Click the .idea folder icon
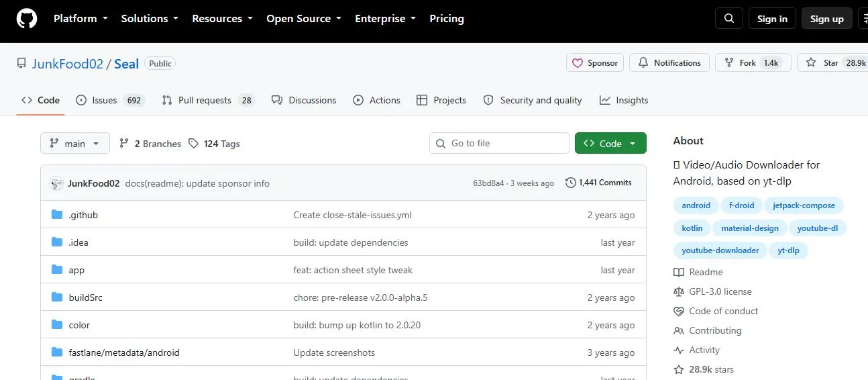Viewport: 868px width, 380px height. click(57, 242)
